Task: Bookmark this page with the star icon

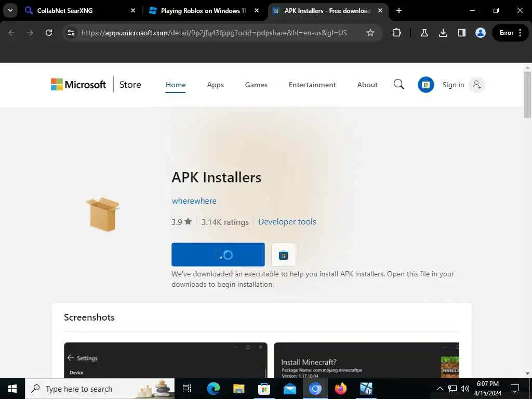Action: pyautogui.click(x=370, y=33)
